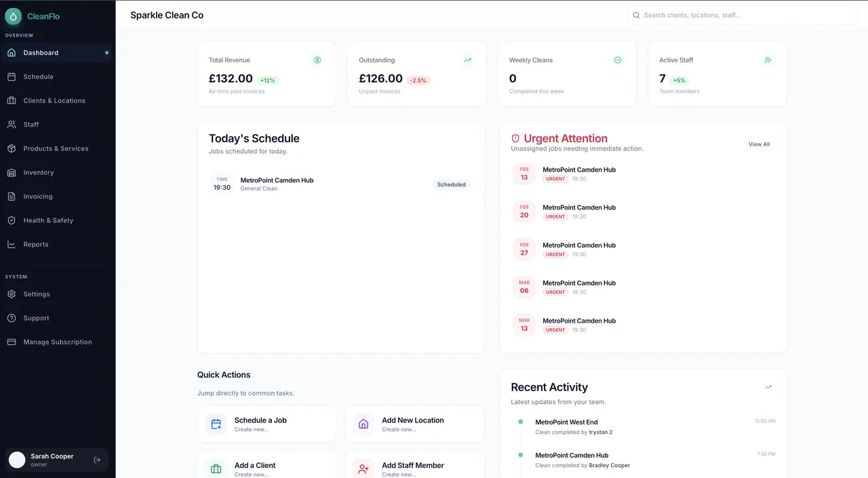Click the CleanFlo droplet logo
Screen dimensions: 868x478
[13, 15]
